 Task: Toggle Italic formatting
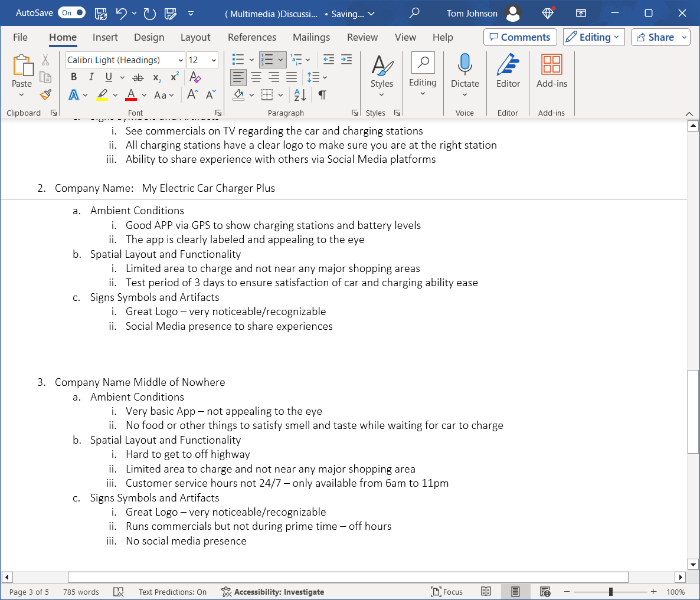[91, 77]
